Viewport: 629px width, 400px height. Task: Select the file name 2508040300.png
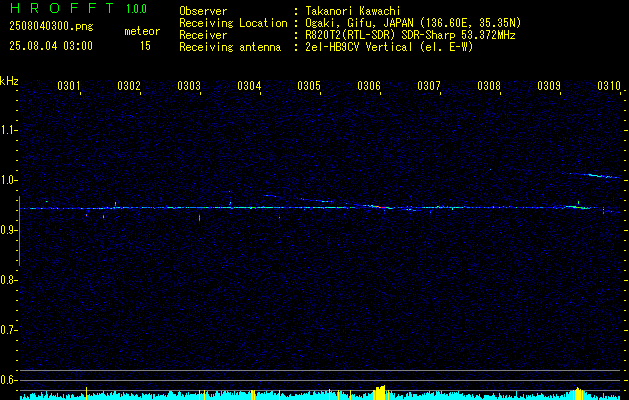pyautogui.click(x=51, y=27)
